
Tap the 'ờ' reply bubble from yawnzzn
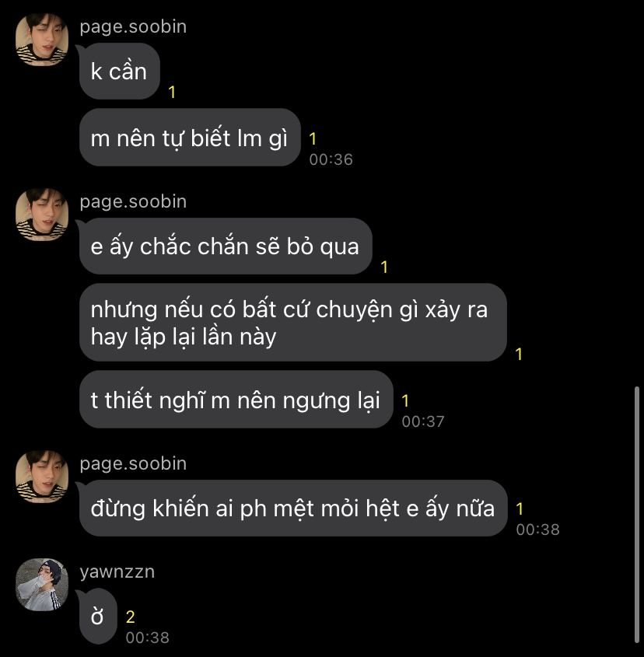pos(98,617)
